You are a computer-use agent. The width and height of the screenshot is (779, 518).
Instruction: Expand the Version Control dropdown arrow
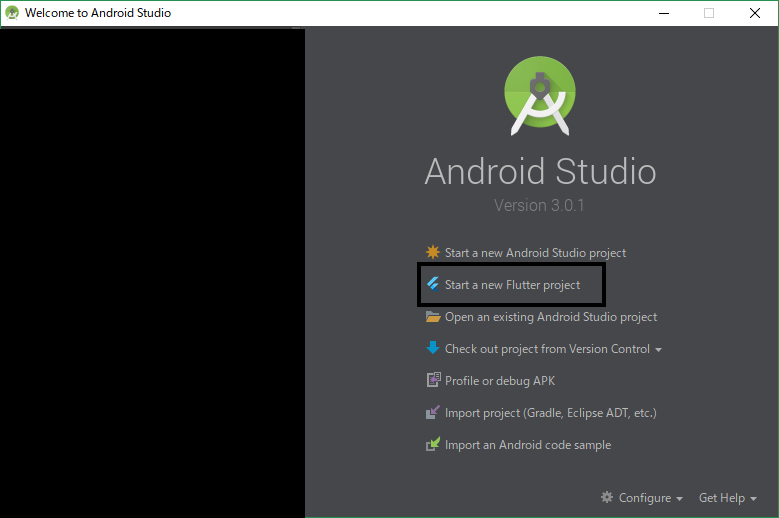click(658, 350)
